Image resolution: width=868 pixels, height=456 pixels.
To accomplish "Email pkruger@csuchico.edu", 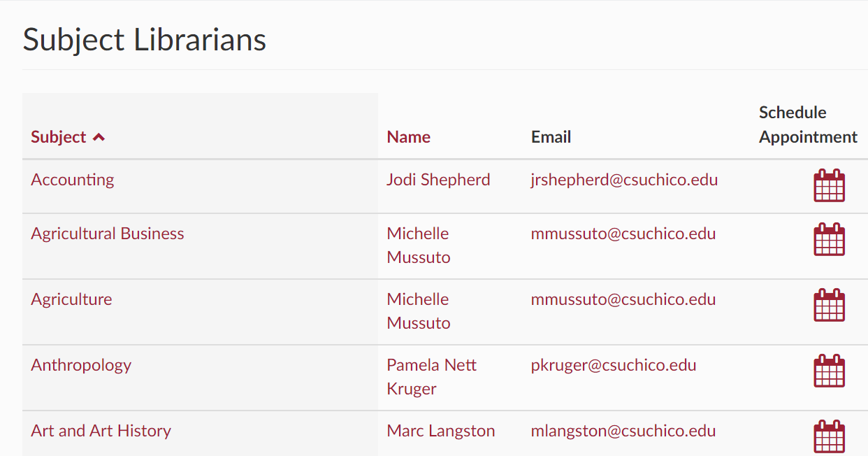I will [x=614, y=365].
